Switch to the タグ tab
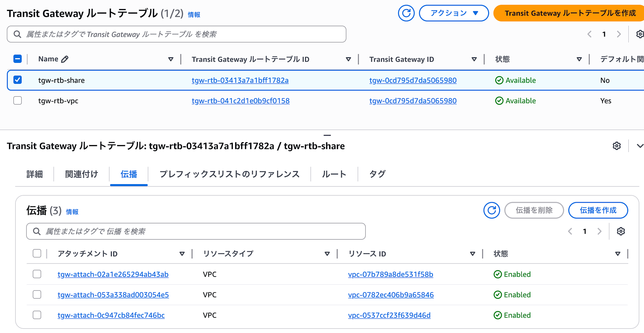Image resolution: width=644 pixels, height=333 pixels. coord(377,174)
